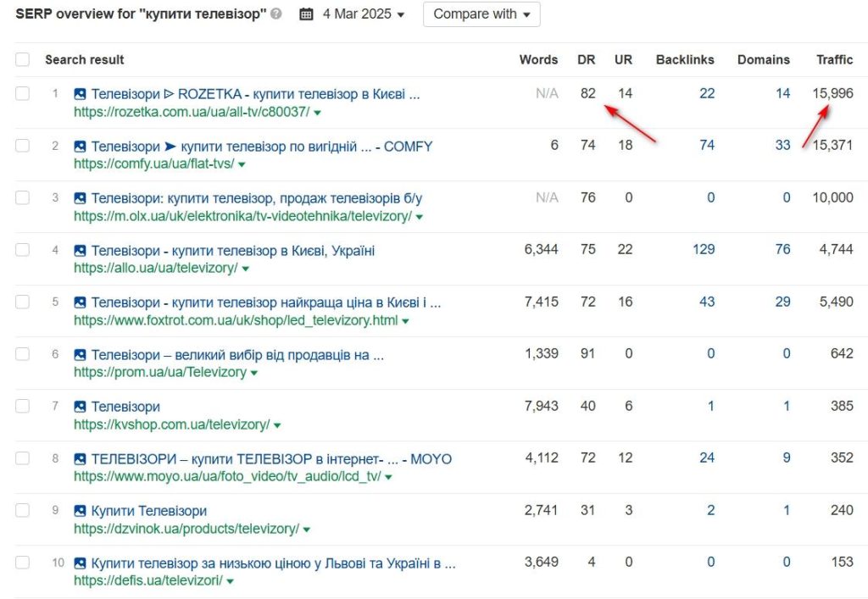Open the defis.ua/televizori URL link
The height and width of the screenshot is (599, 868).
coord(147,580)
